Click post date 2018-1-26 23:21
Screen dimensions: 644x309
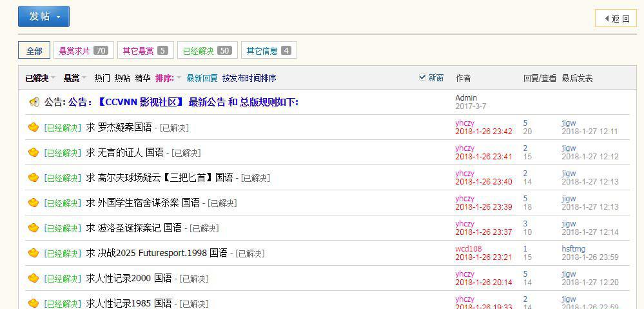(484, 257)
